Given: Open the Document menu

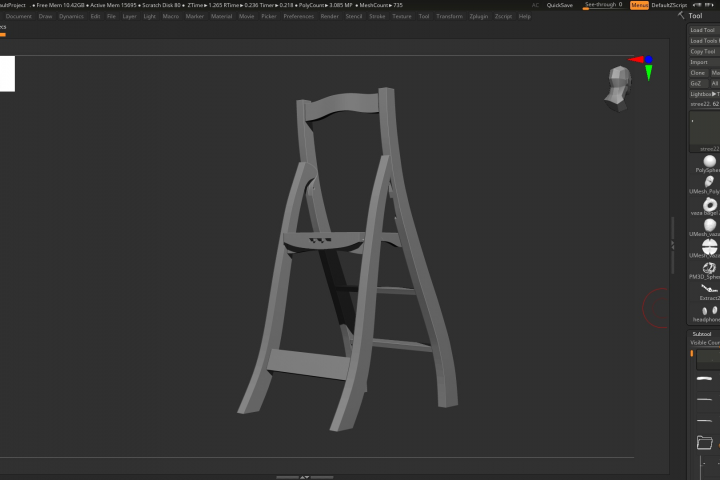Looking at the screenshot, I should [19, 16].
